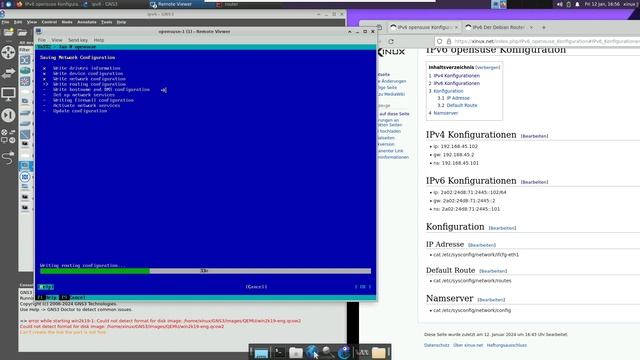Jump to '2 IPv6 Konfigurationen' in contents
The width and height of the screenshot is (640, 360).
tap(454, 83)
